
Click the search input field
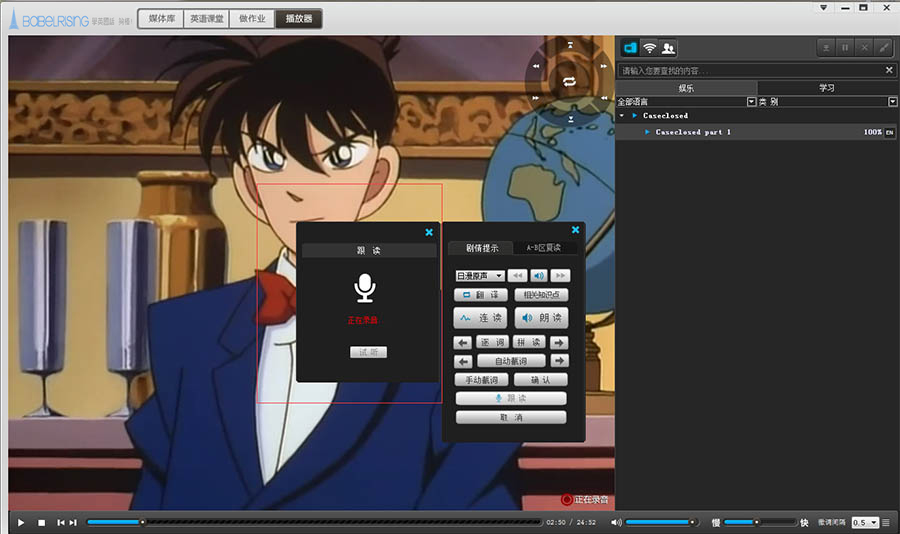[749, 71]
